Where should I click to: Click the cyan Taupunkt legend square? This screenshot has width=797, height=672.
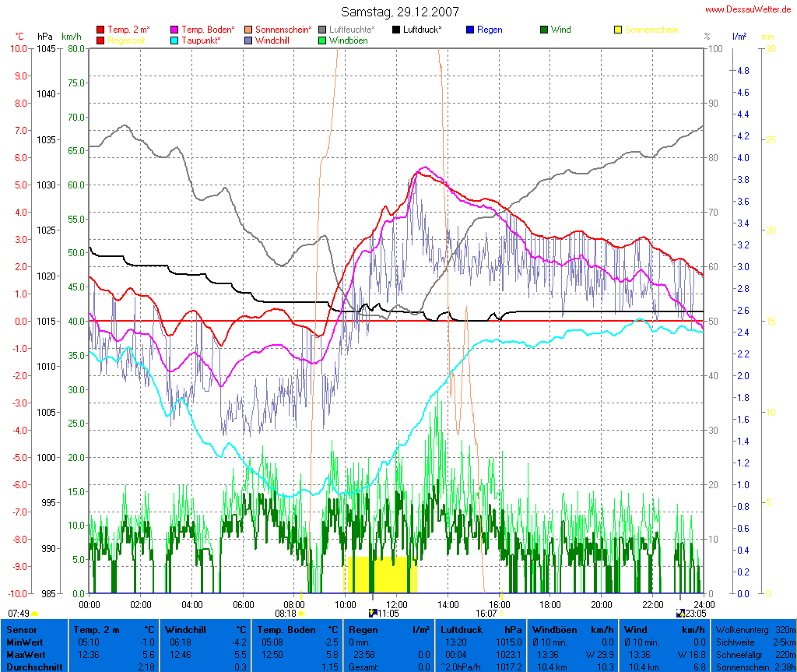point(174,40)
